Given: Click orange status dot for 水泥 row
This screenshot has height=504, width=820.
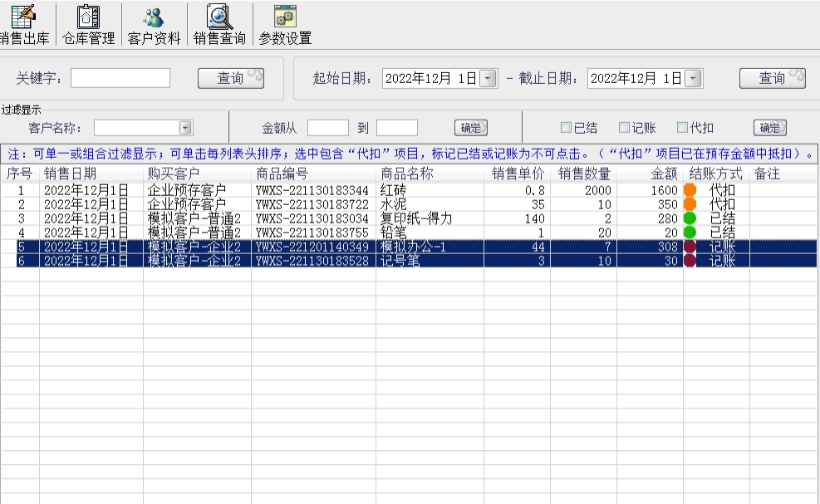Looking at the screenshot, I should 690,204.
